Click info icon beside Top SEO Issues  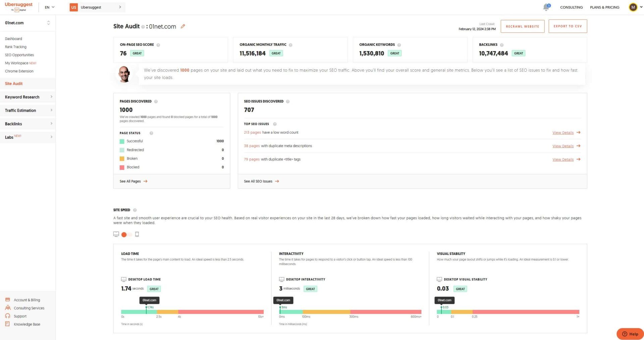click(x=275, y=124)
